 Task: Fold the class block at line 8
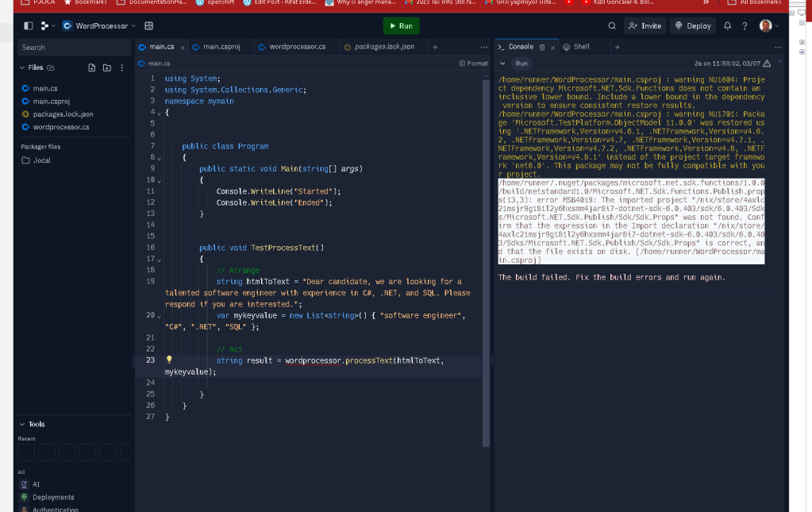tap(159, 158)
